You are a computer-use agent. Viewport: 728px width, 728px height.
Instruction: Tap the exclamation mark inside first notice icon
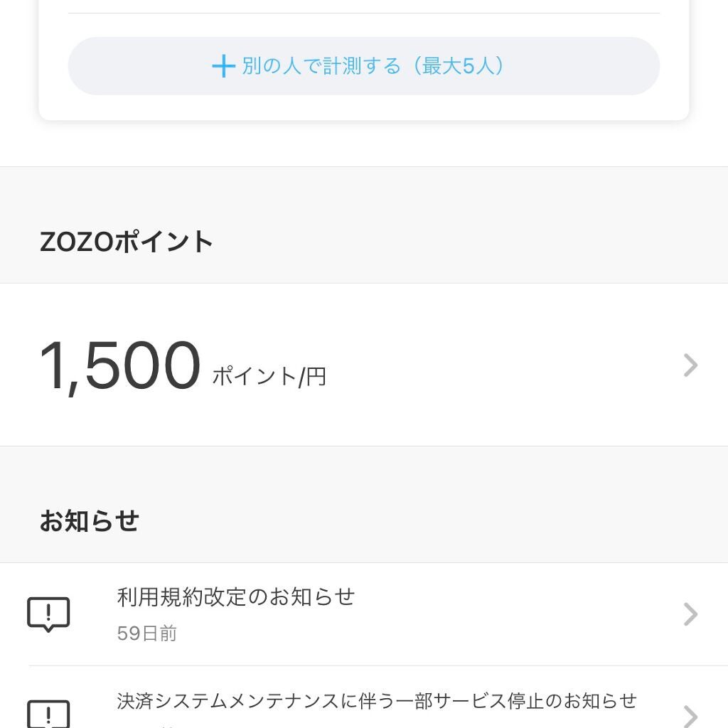[x=48, y=611]
